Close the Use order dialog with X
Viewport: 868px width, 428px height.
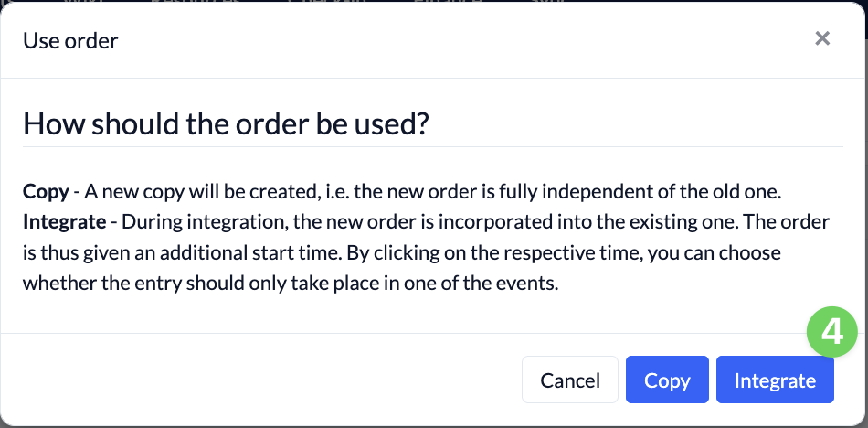tap(822, 38)
